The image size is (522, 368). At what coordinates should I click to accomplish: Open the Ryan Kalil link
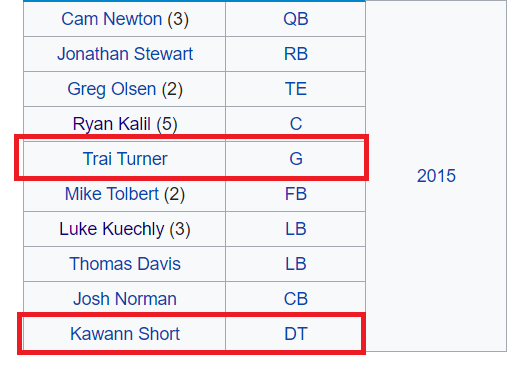(x=112, y=124)
